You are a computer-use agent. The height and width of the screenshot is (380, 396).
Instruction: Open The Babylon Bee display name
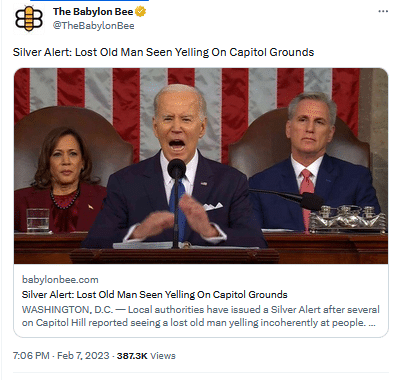click(x=93, y=12)
